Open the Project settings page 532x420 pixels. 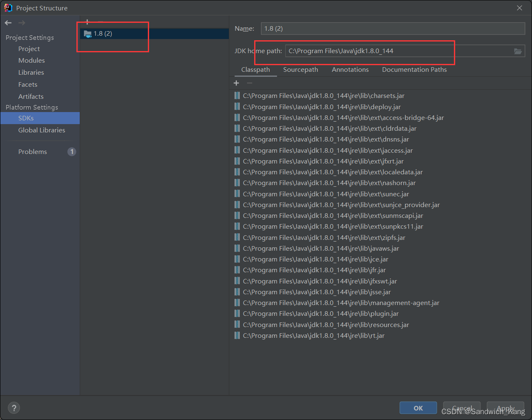tap(29, 49)
